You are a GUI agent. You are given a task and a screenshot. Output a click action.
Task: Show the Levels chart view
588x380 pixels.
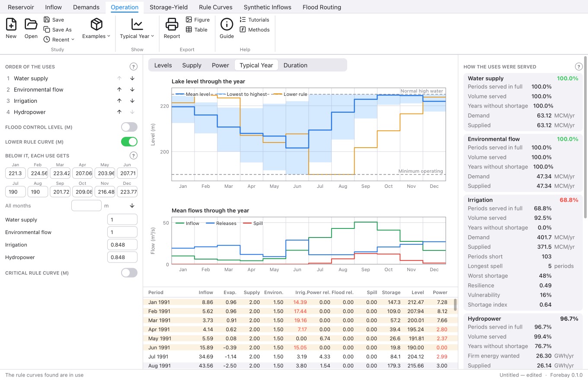(163, 65)
